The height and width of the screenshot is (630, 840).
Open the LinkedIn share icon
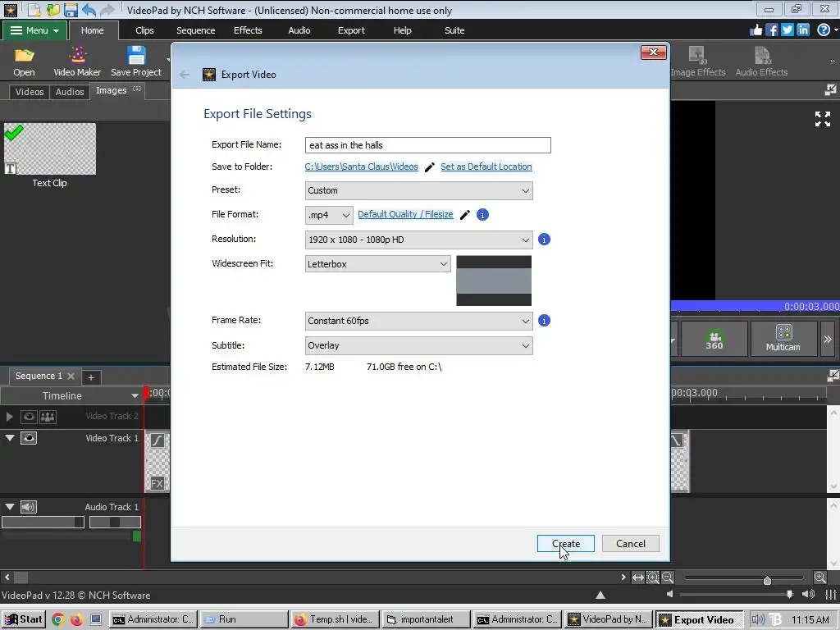click(802, 30)
